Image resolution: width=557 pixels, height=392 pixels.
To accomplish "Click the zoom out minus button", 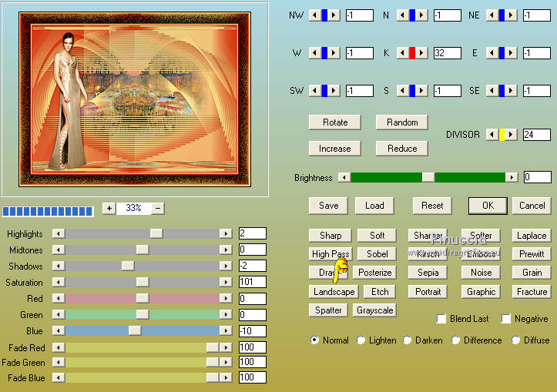I will tap(158, 208).
